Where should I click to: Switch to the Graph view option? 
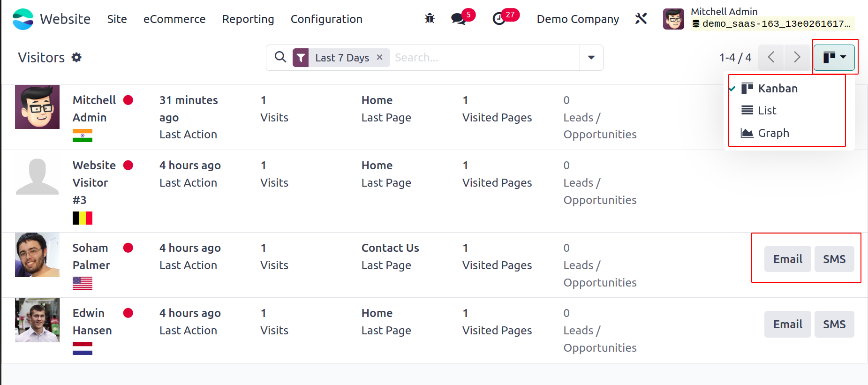click(x=773, y=133)
